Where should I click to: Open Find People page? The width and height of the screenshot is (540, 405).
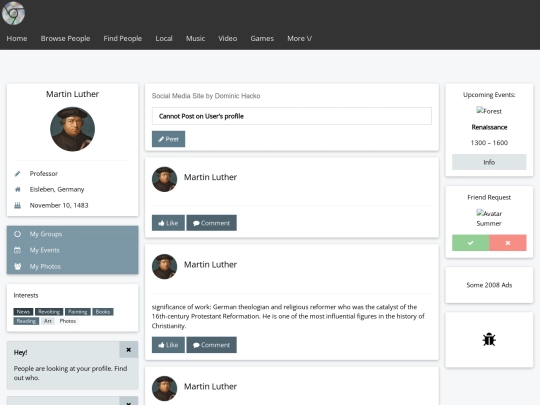coord(123,39)
